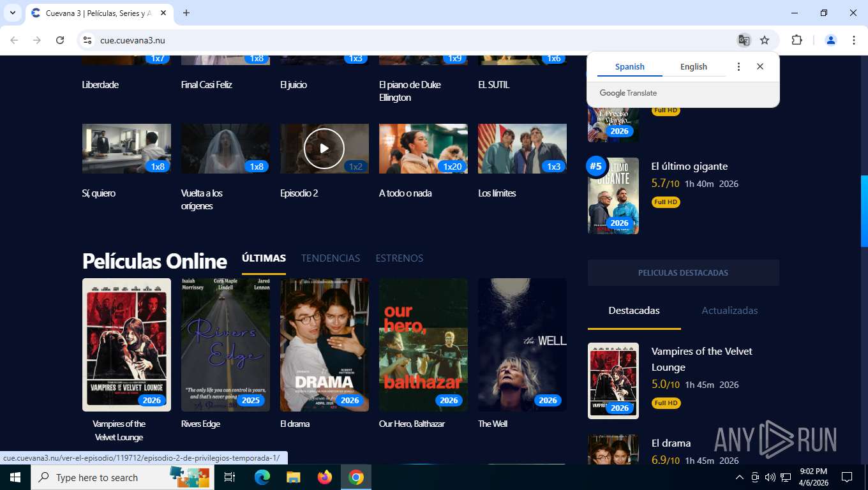The width and height of the screenshot is (868, 490).
Task: Open Our Hero, Balthazar movie poster
Action: (423, 345)
